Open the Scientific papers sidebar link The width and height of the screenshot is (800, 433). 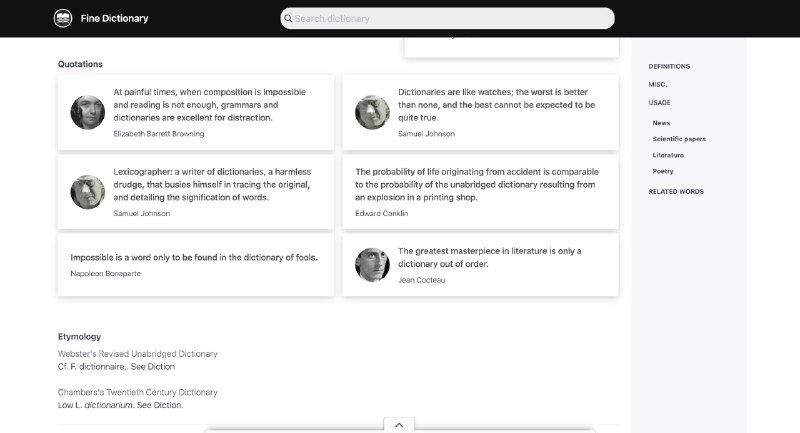click(x=678, y=139)
